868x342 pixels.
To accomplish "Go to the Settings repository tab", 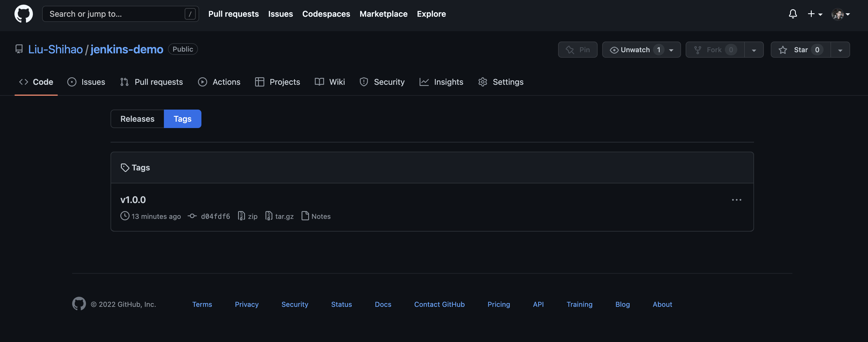I will click(501, 82).
